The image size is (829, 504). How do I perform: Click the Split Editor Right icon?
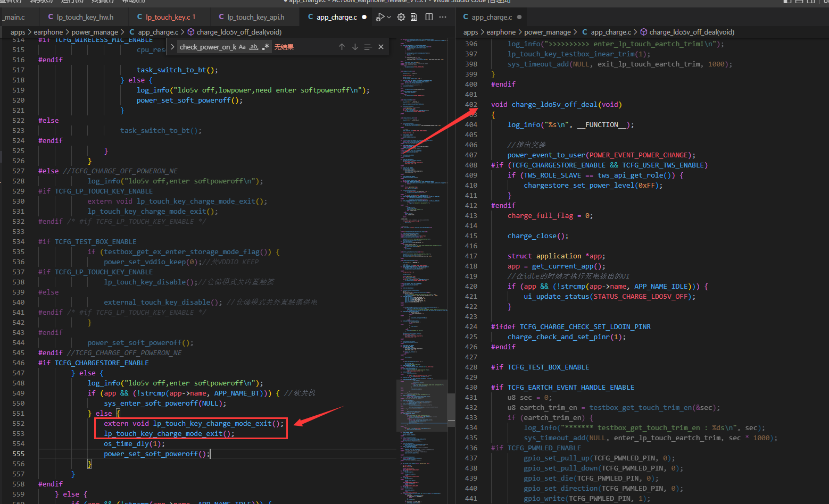[429, 17]
